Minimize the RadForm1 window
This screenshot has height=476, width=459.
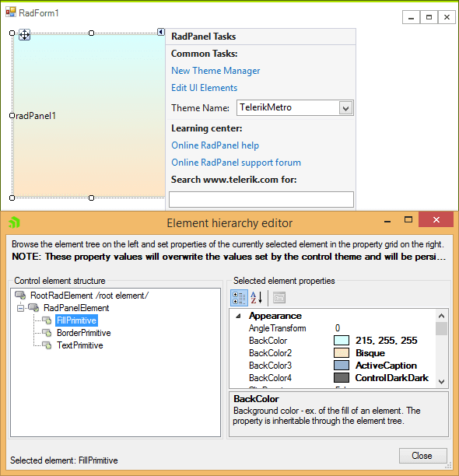click(411, 17)
